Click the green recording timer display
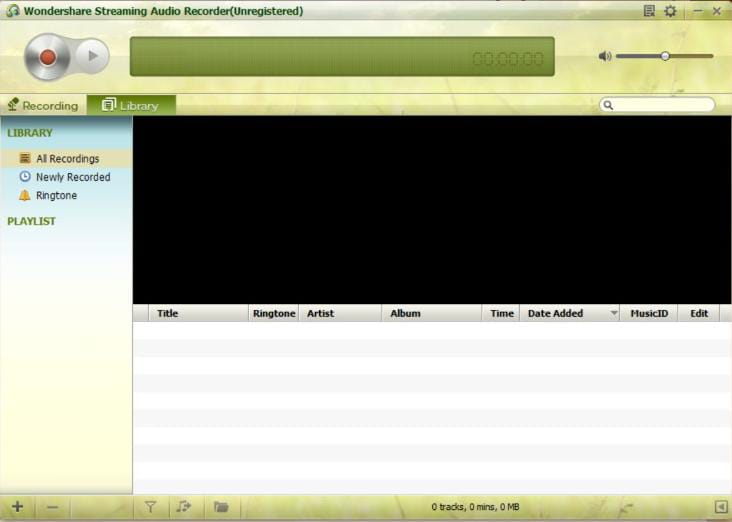The width and height of the screenshot is (732, 522). pos(342,56)
